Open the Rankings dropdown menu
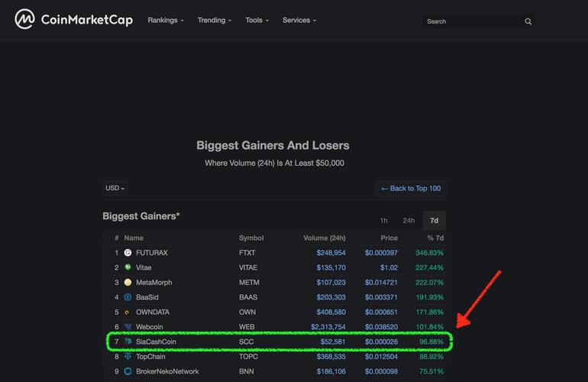Screen dimensions: 588x382 coord(166,21)
